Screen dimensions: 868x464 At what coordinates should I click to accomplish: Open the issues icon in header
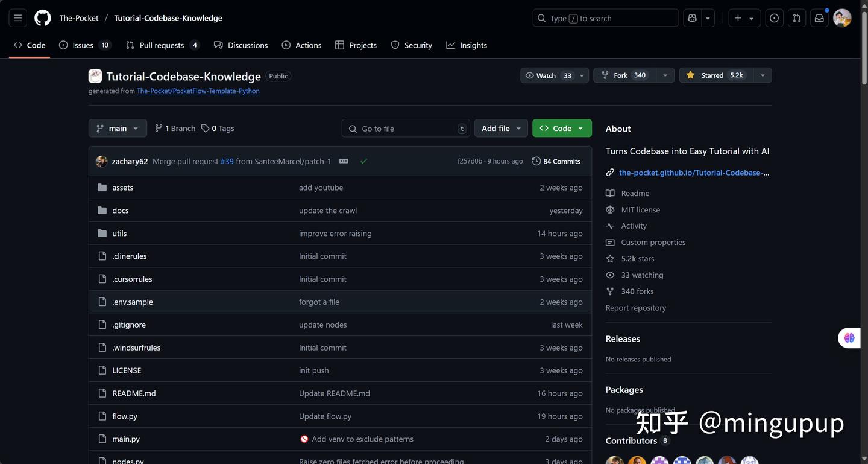pos(775,18)
